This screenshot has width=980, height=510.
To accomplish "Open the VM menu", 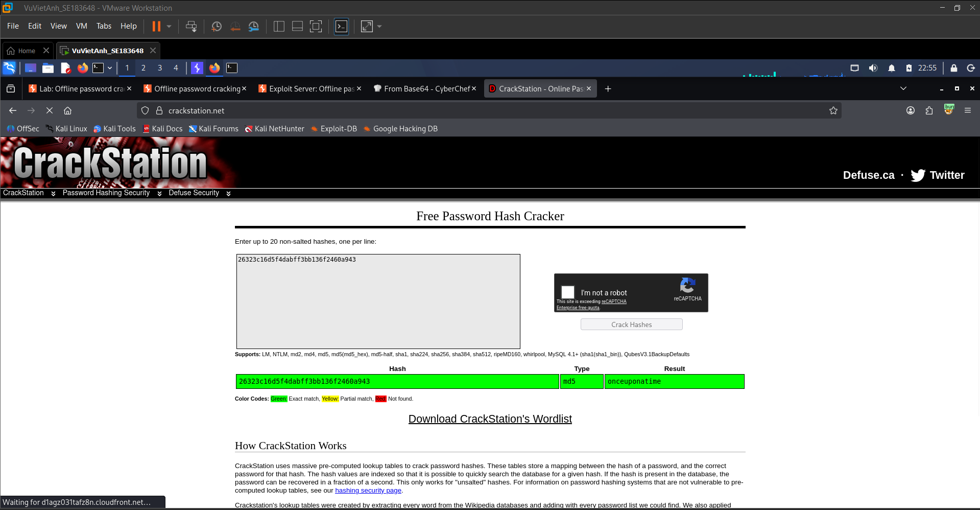I will point(82,26).
